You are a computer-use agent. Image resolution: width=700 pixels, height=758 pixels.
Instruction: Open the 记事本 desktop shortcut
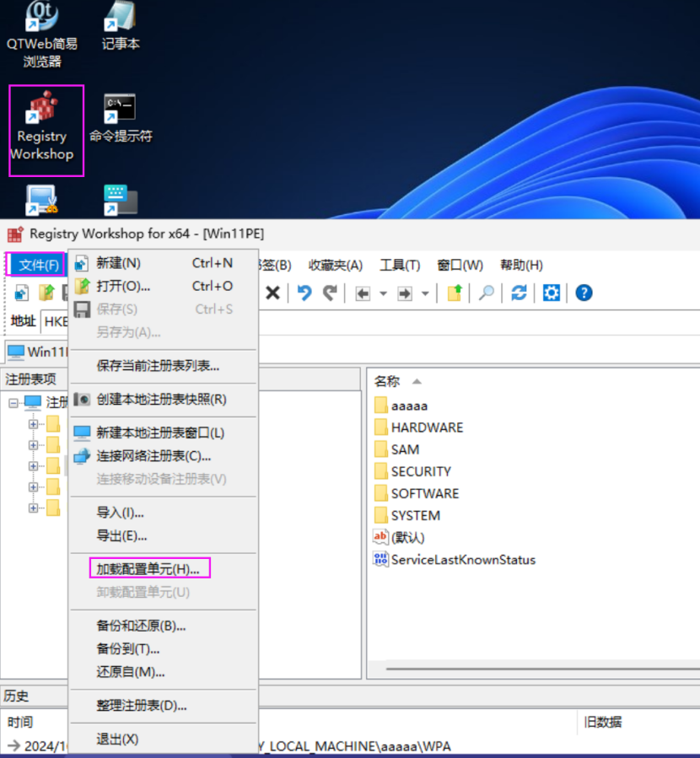pyautogui.click(x=121, y=25)
